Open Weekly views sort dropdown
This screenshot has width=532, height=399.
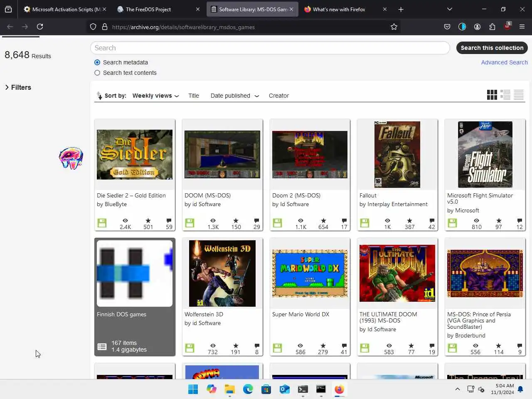click(x=156, y=96)
